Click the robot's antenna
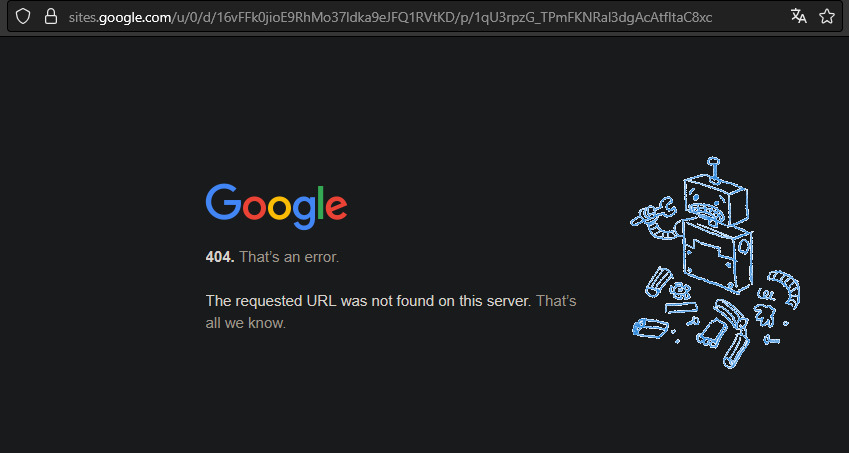The width and height of the screenshot is (849, 453). click(x=713, y=169)
